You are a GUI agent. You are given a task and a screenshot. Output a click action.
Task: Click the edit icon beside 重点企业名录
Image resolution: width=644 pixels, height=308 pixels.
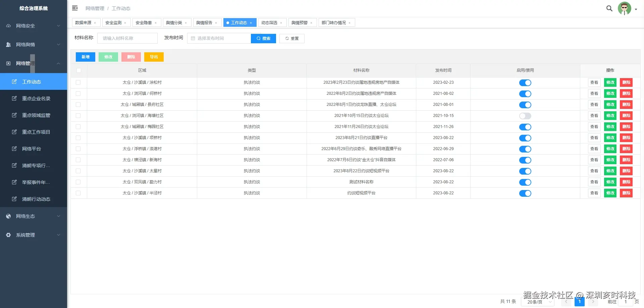point(14,98)
